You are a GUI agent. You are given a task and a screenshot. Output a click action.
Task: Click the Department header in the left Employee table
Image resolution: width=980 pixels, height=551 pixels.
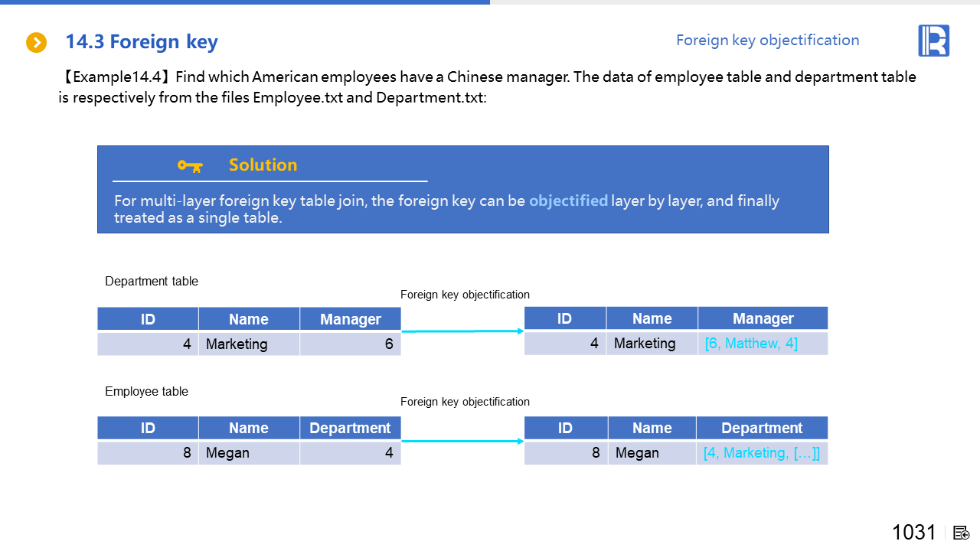click(x=350, y=428)
